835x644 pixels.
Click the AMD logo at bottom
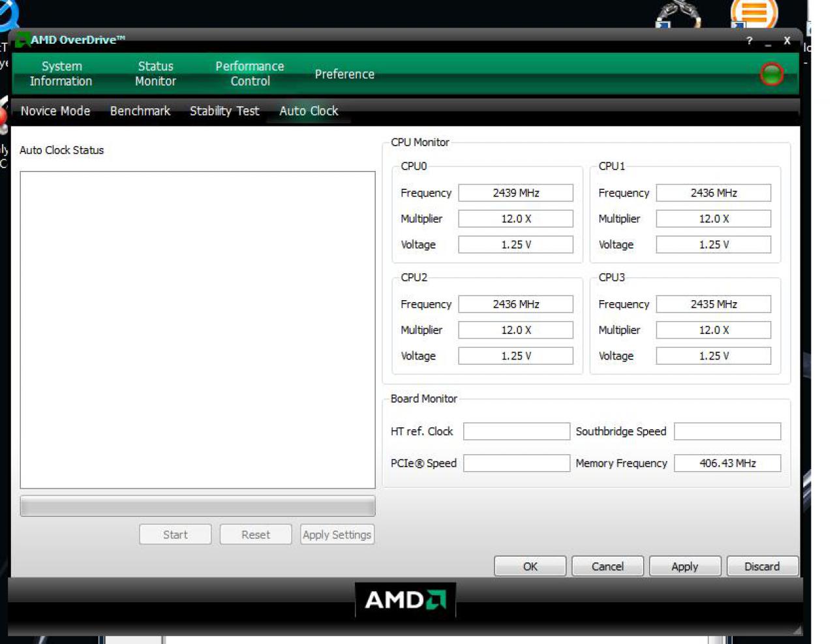(405, 600)
